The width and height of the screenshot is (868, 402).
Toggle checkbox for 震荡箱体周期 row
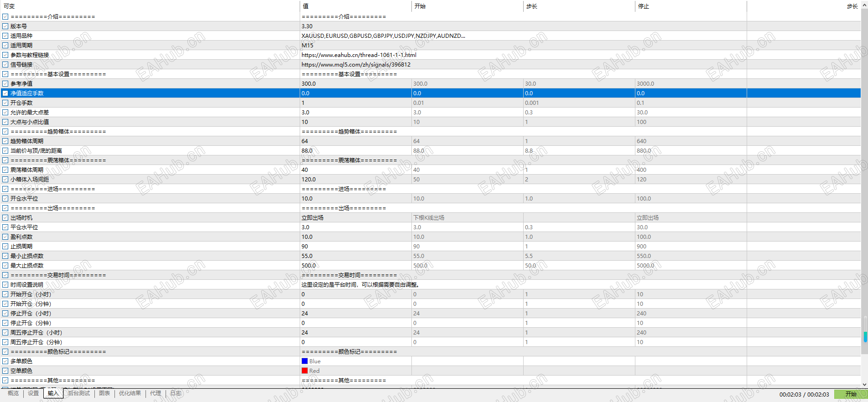pos(5,170)
